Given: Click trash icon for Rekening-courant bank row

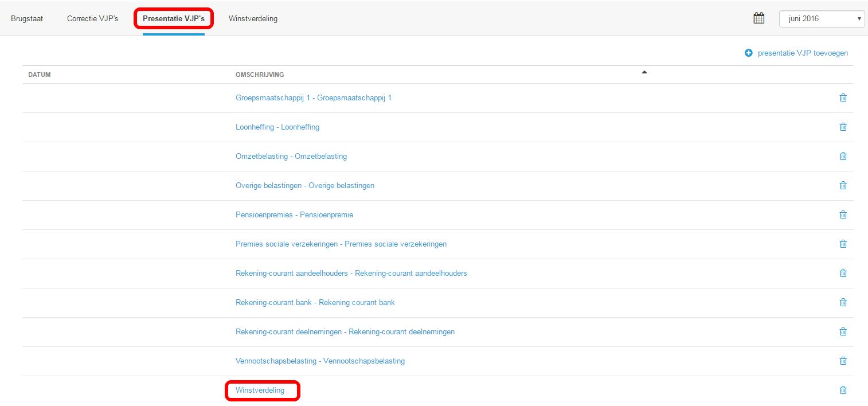Looking at the screenshot, I should [843, 302].
